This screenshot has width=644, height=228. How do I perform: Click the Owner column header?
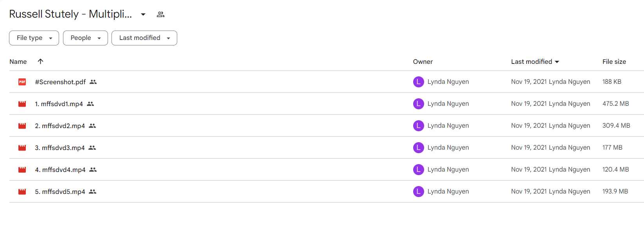click(423, 62)
